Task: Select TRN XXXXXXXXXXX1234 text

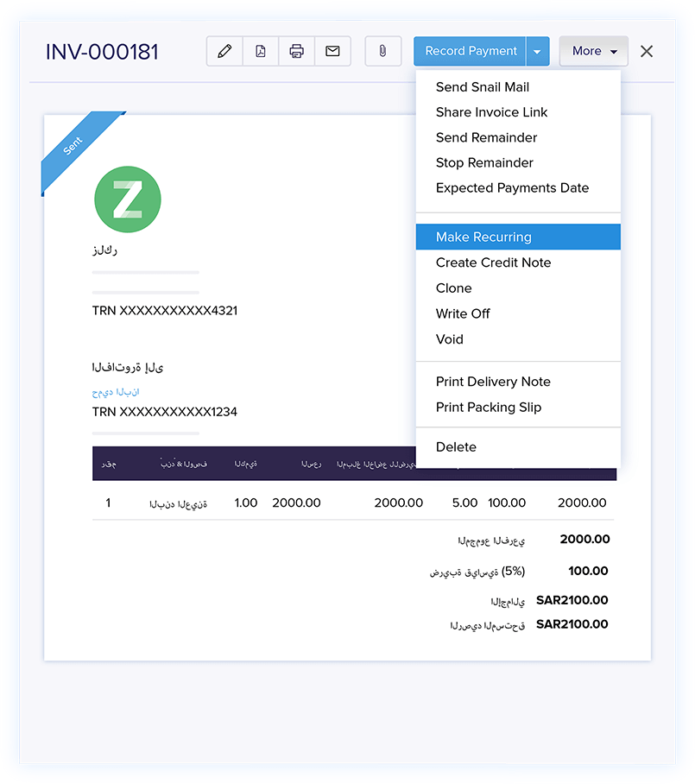Action: pyautogui.click(x=165, y=412)
